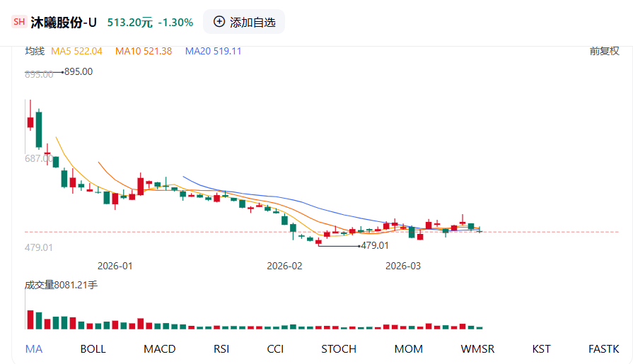This screenshot has height=364, width=633.
Task: Click the 成交量8081.21手 volume label
Action: click(62, 285)
